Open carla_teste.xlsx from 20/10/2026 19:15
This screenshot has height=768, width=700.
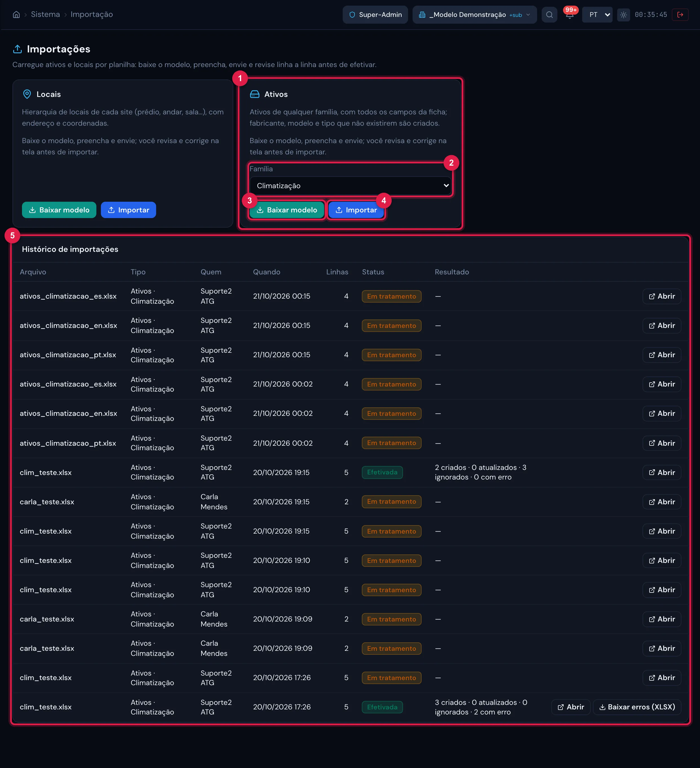coord(661,502)
